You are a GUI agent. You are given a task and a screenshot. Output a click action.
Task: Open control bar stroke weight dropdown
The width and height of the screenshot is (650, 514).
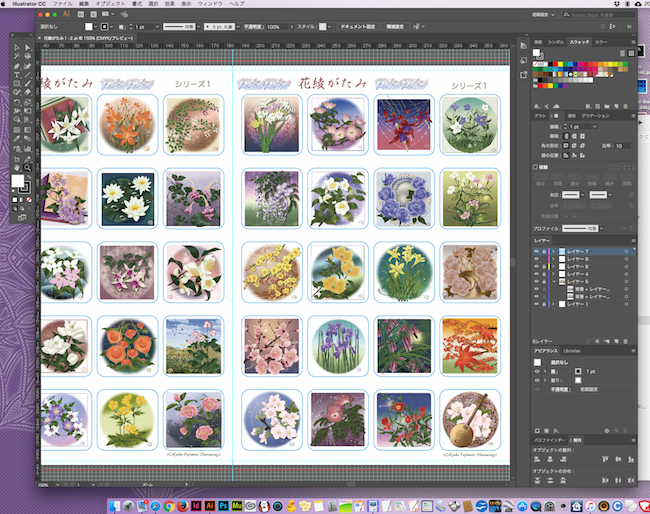pyautogui.click(x=157, y=27)
